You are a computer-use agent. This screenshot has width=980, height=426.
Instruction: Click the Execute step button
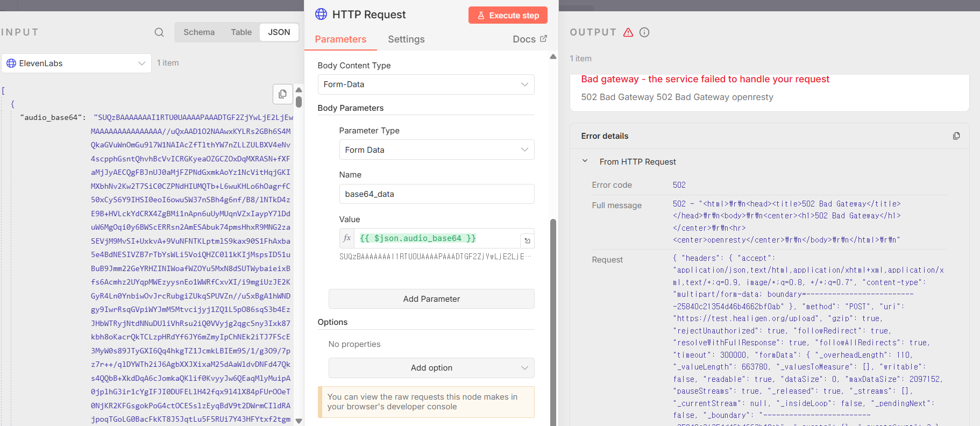click(x=508, y=15)
